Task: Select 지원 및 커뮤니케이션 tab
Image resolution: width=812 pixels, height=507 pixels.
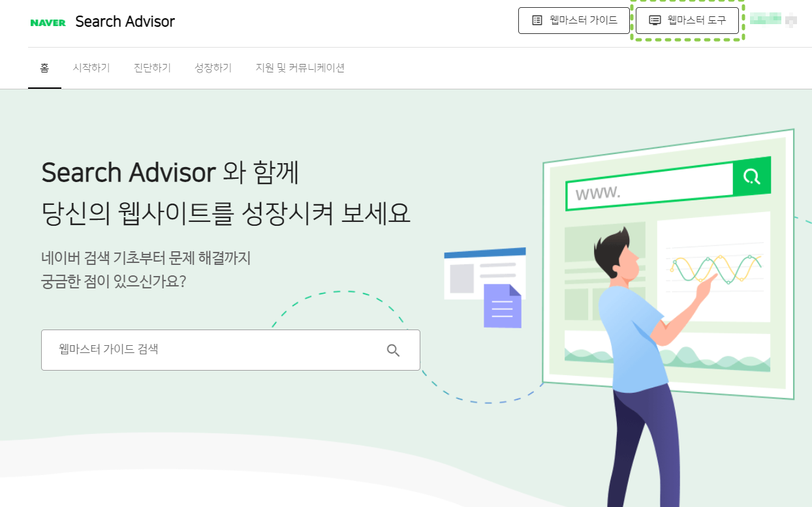Action: [300, 68]
